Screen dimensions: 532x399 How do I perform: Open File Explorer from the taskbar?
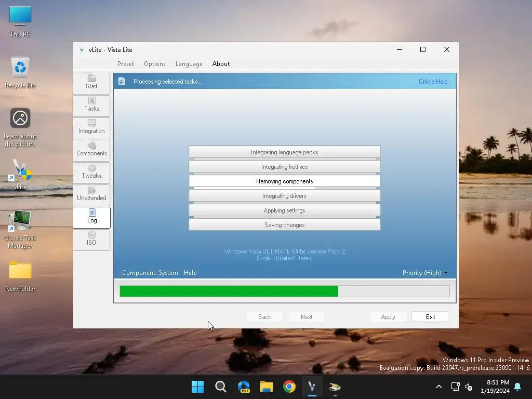click(267, 387)
